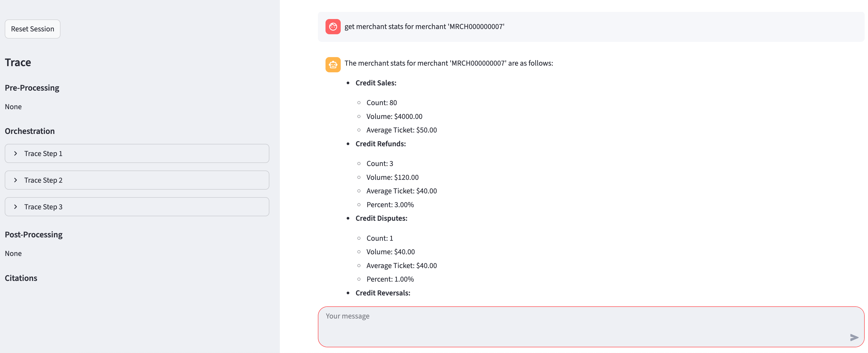Screen dimensions: 868x353
Task: Select the Orchestration heading
Action: (x=30, y=131)
